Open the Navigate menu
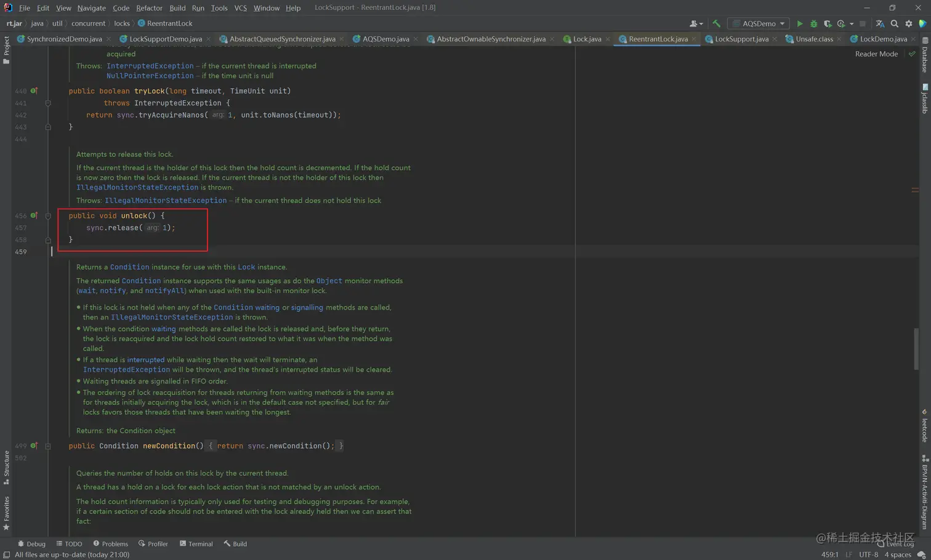Screen dimensions: 931x560 tap(91, 8)
